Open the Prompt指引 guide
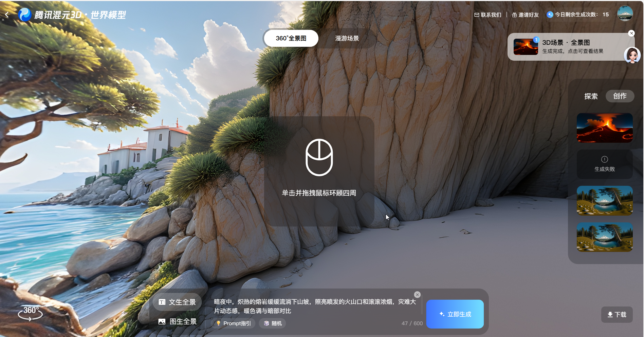The height and width of the screenshot is (337, 644). point(234,323)
